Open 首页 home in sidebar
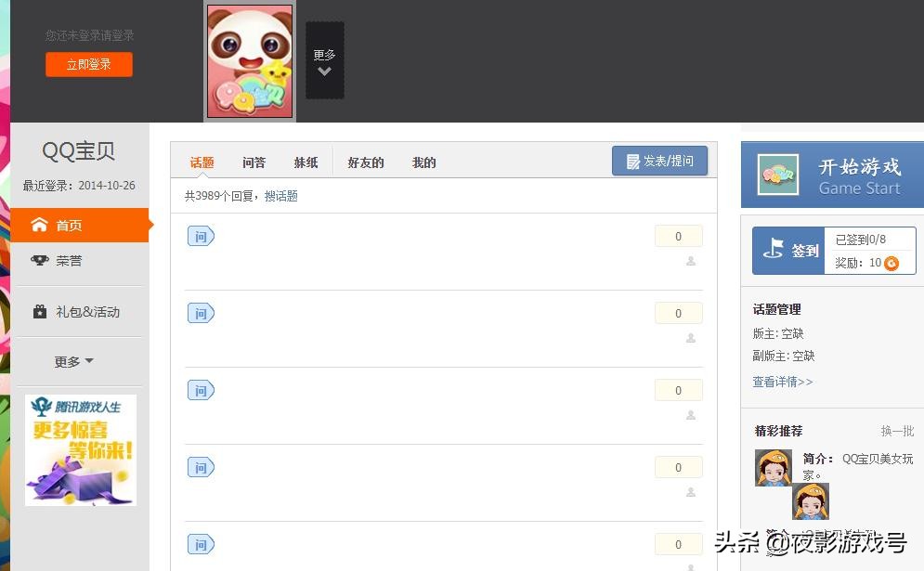The width and height of the screenshot is (924, 571). tap(80, 225)
